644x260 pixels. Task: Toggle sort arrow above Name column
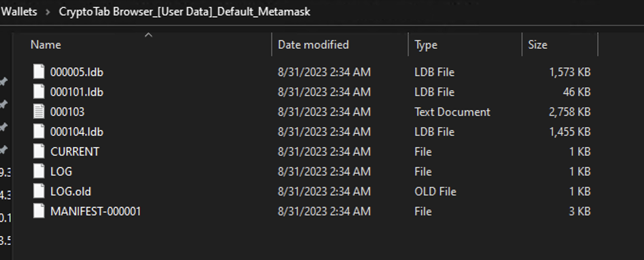point(148,35)
